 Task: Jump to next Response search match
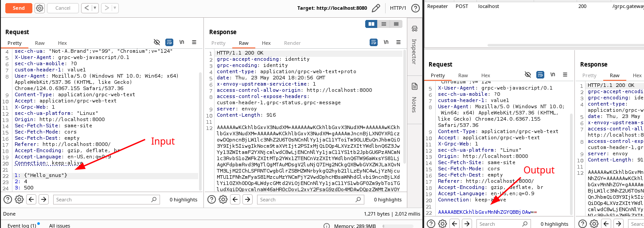pos(247,200)
